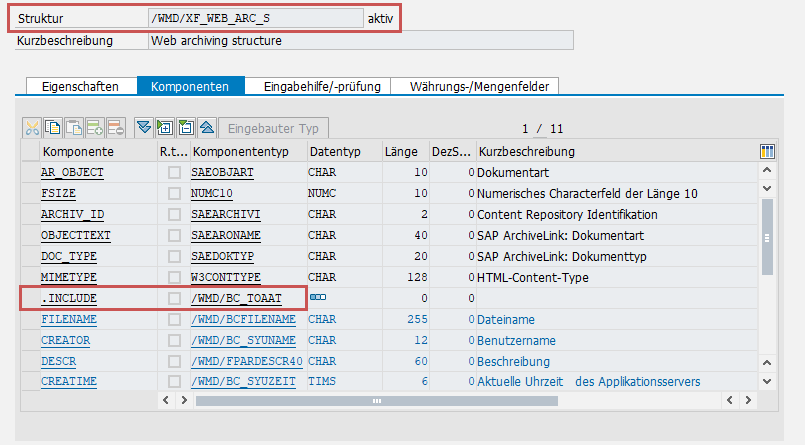Click the Datentyp column header
Viewport: 805px width, 445px height.
(x=344, y=151)
